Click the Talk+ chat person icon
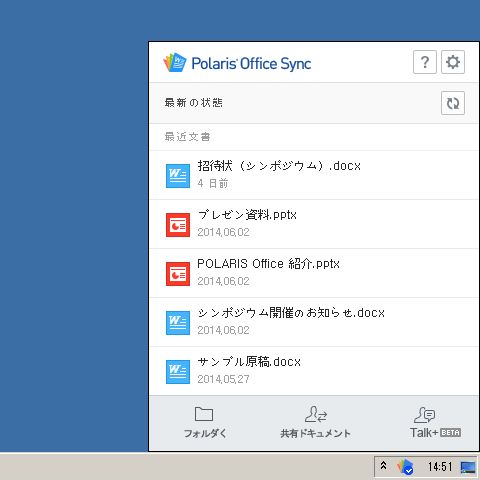Image resolution: width=480 pixels, height=480 pixels. pyautogui.click(x=424, y=414)
